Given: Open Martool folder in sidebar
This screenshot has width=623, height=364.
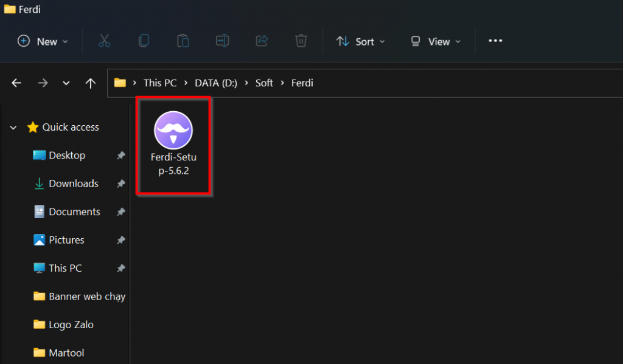Looking at the screenshot, I should [x=59, y=352].
